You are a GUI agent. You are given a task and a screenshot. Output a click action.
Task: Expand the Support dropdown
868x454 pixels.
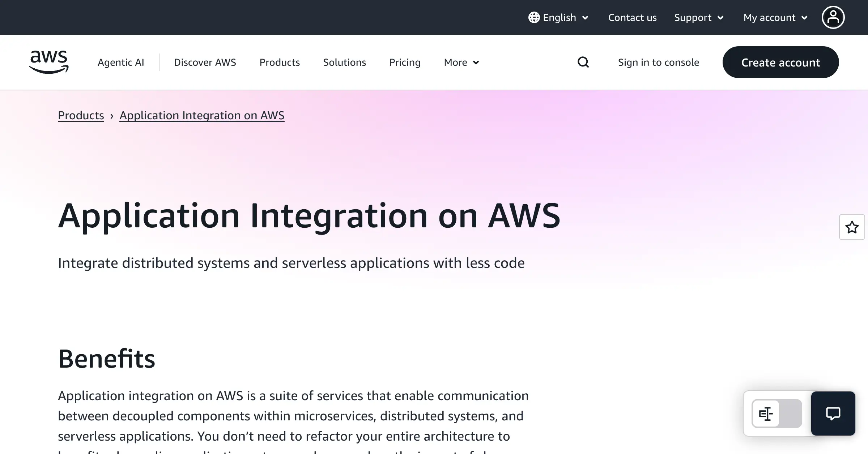(x=699, y=17)
